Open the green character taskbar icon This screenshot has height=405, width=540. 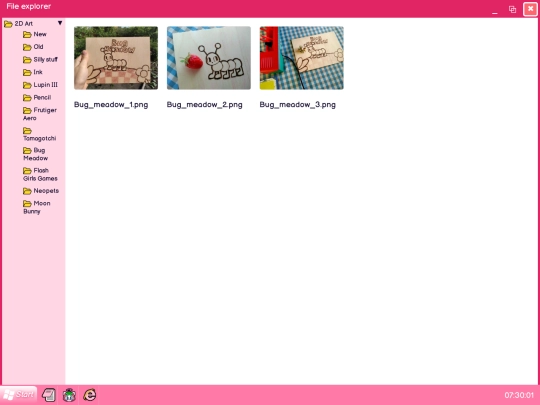[69, 395]
